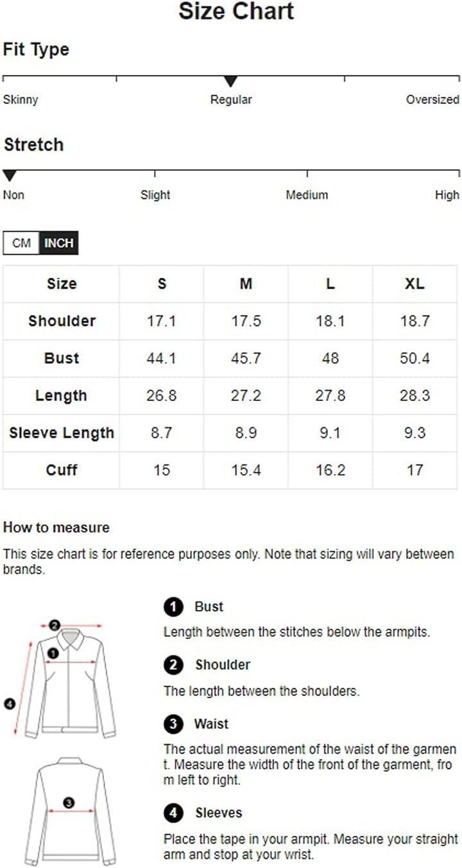Select the XL size column header
The width and height of the screenshot is (462, 868).
415,284
